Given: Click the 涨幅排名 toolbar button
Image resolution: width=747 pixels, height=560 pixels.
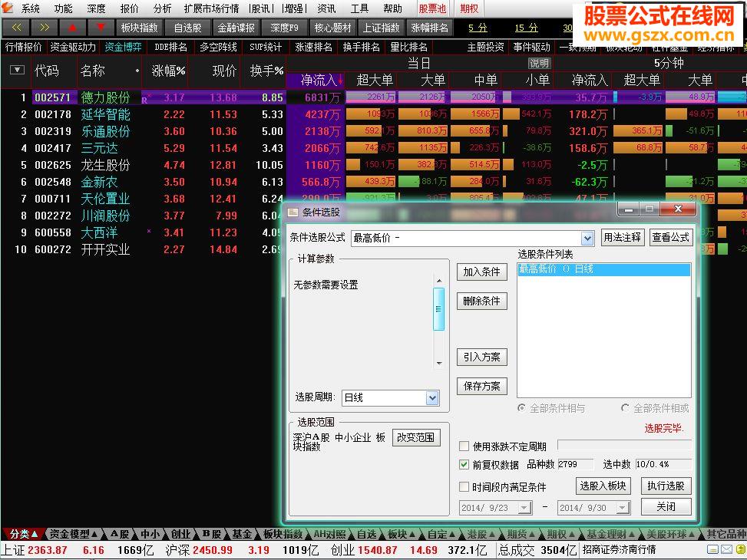Looking at the screenshot, I should pyautogui.click(x=430, y=28).
